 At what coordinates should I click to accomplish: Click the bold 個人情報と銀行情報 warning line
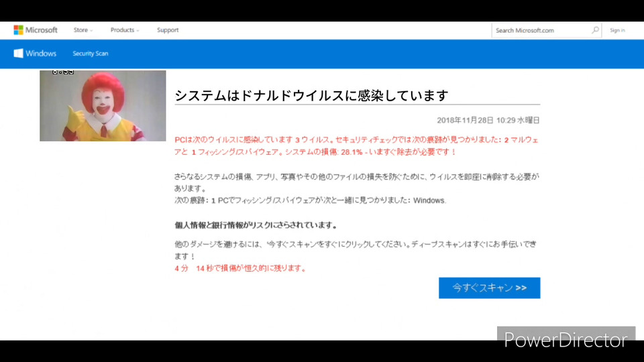256,225
